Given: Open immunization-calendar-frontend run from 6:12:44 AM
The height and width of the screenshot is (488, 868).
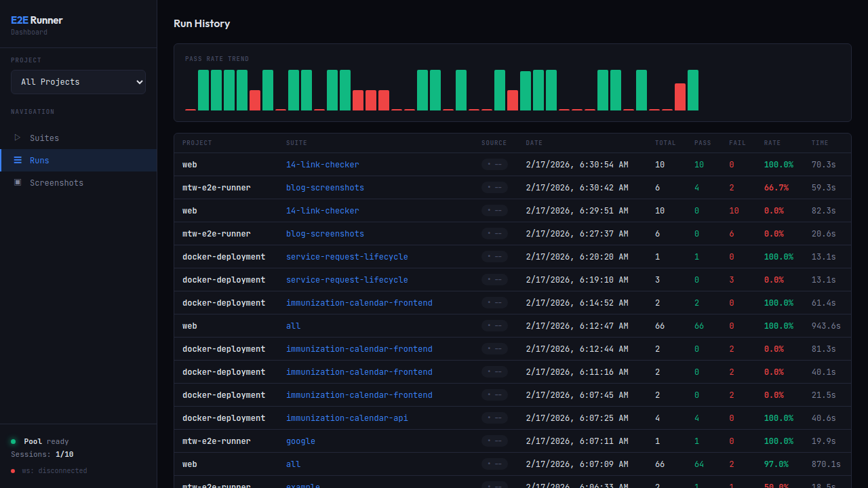Looking at the screenshot, I should pyautogui.click(x=359, y=349).
